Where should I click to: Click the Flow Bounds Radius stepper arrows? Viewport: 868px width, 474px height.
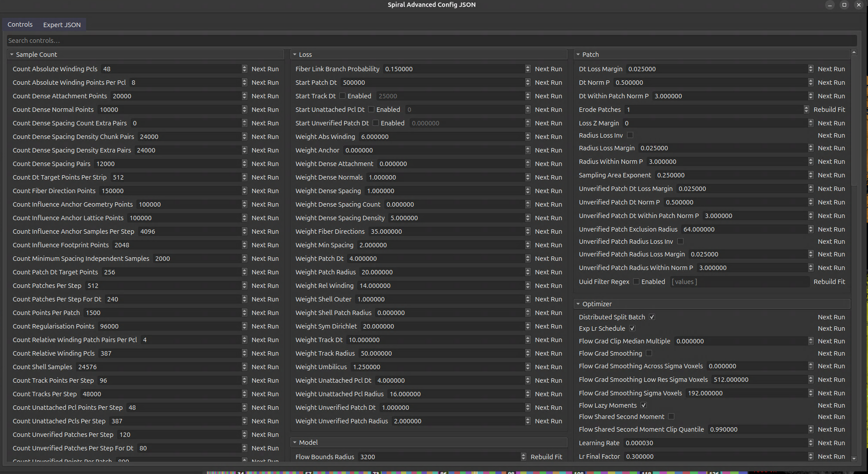point(523,457)
